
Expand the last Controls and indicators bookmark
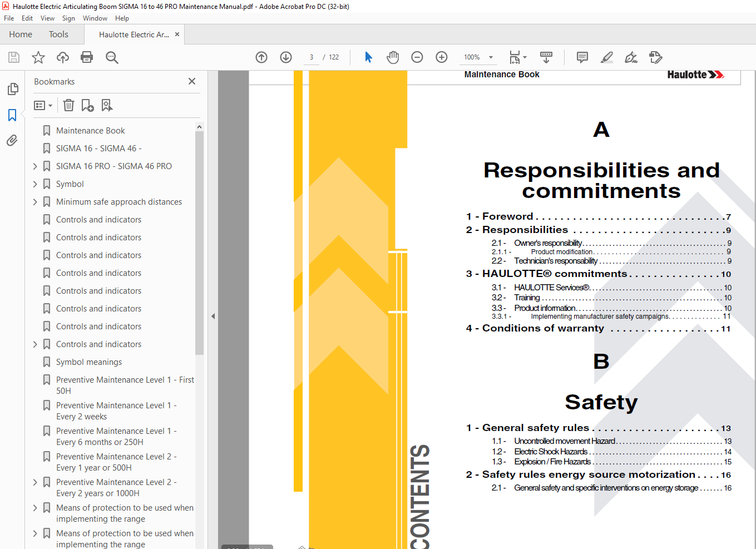click(35, 344)
